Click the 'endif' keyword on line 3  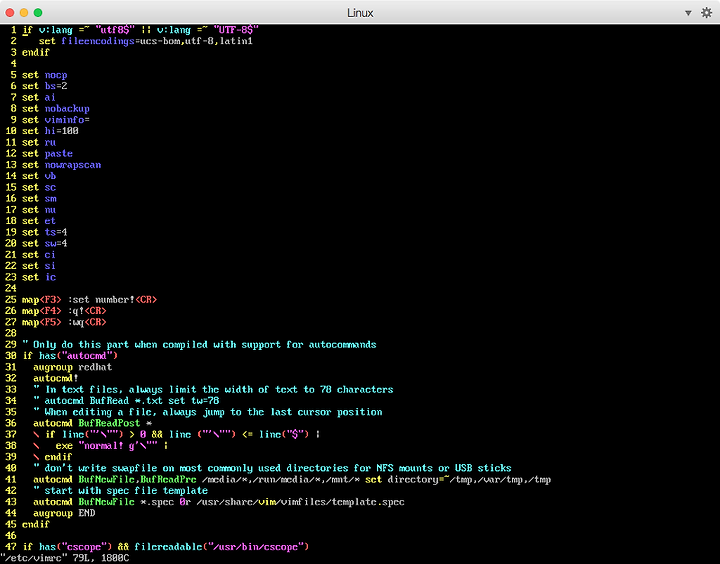[36, 52]
